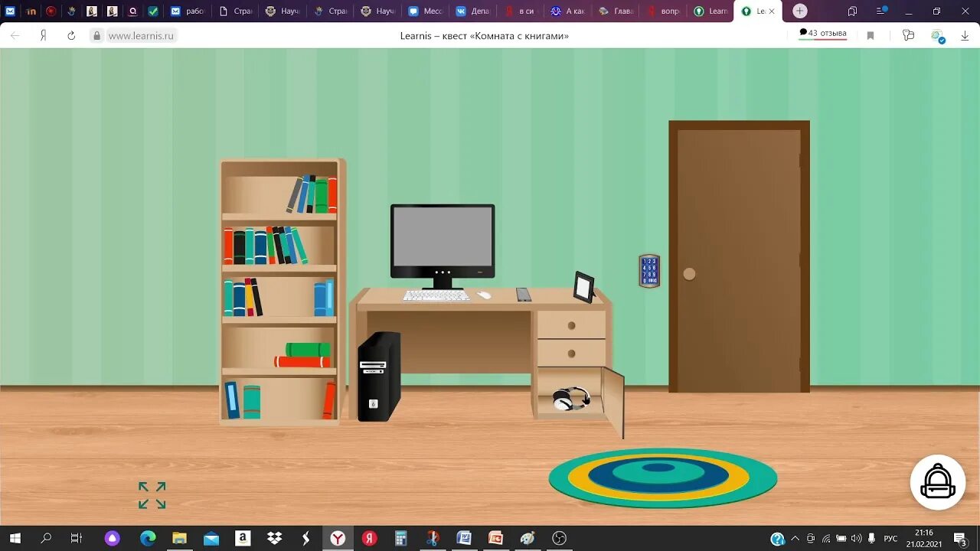The width and height of the screenshot is (980, 551).
Task: Open PowerPoint from the taskbar
Action: click(495, 539)
